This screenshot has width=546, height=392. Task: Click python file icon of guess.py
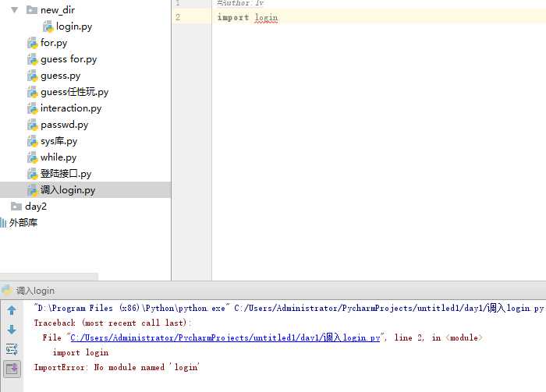[x=33, y=76]
